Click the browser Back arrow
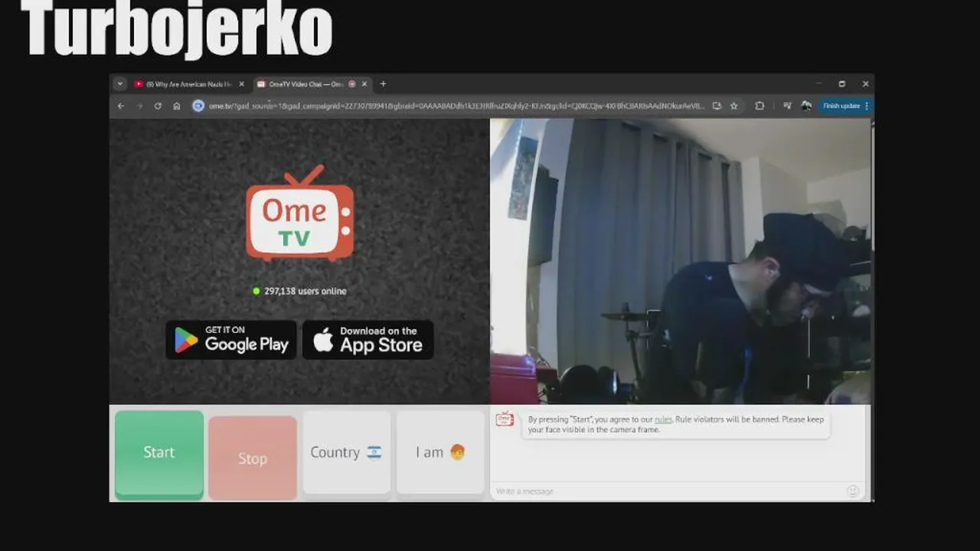The width and height of the screenshot is (980, 551). (121, 106)
